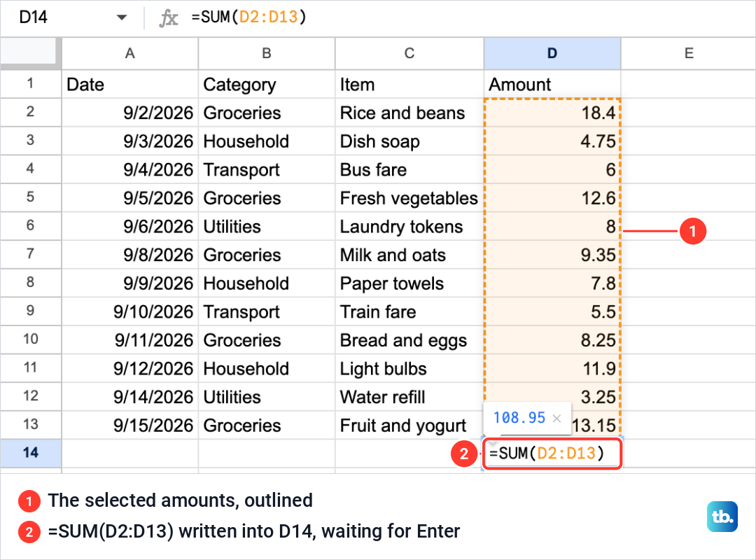Click the Transport cell in row 4

click(266, 170)
